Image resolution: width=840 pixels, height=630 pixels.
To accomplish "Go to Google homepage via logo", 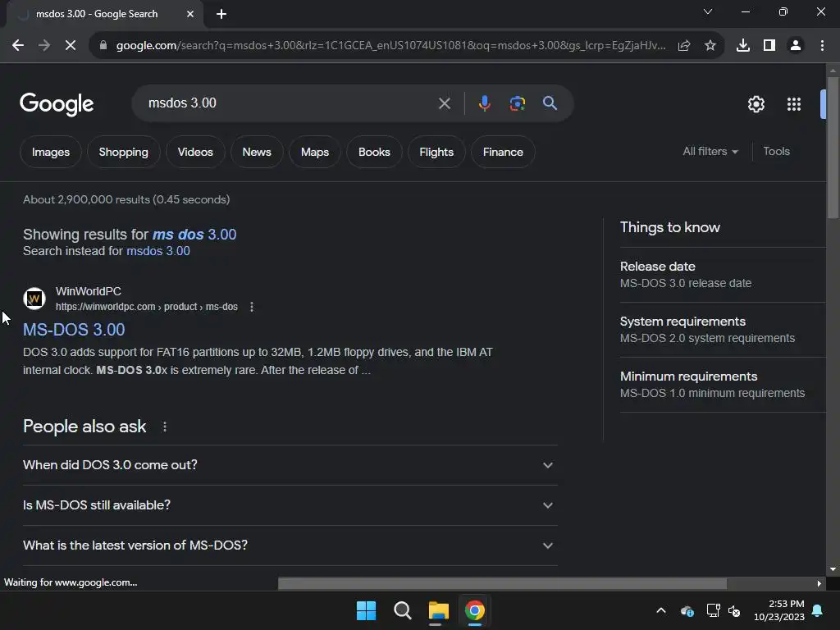I will click(57, 104).
